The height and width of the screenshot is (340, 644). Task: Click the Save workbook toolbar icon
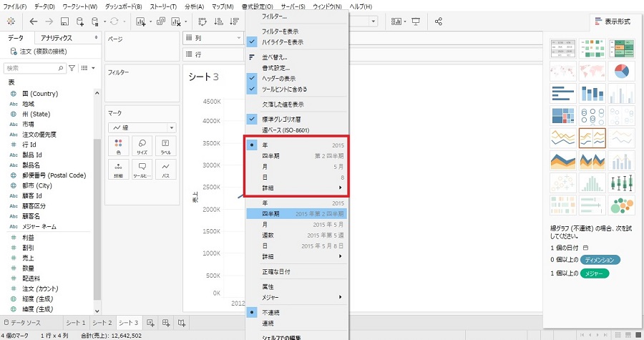[65, 21]
